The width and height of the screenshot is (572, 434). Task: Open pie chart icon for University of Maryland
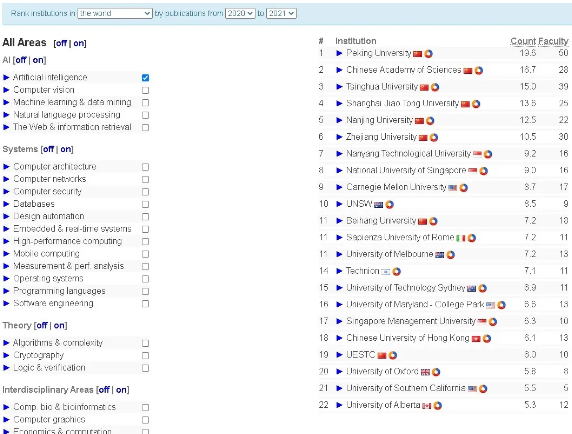(x=501, y=305)
